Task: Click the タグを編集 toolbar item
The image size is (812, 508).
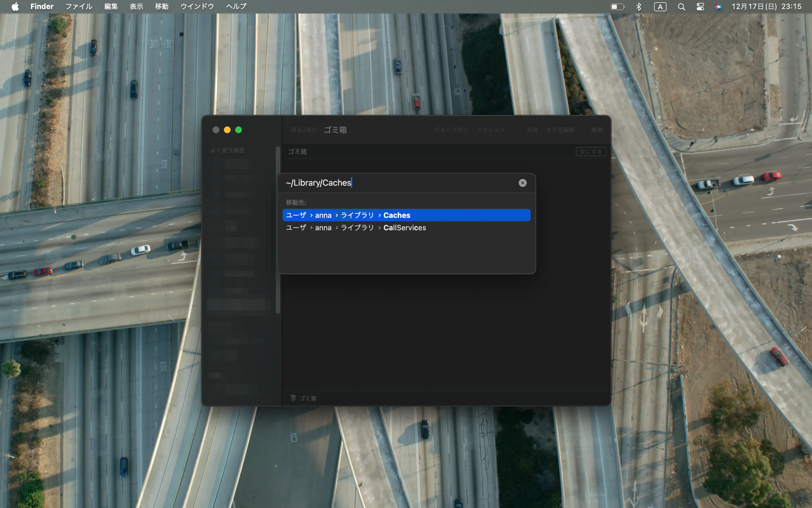Action: [x=560, y=130]
